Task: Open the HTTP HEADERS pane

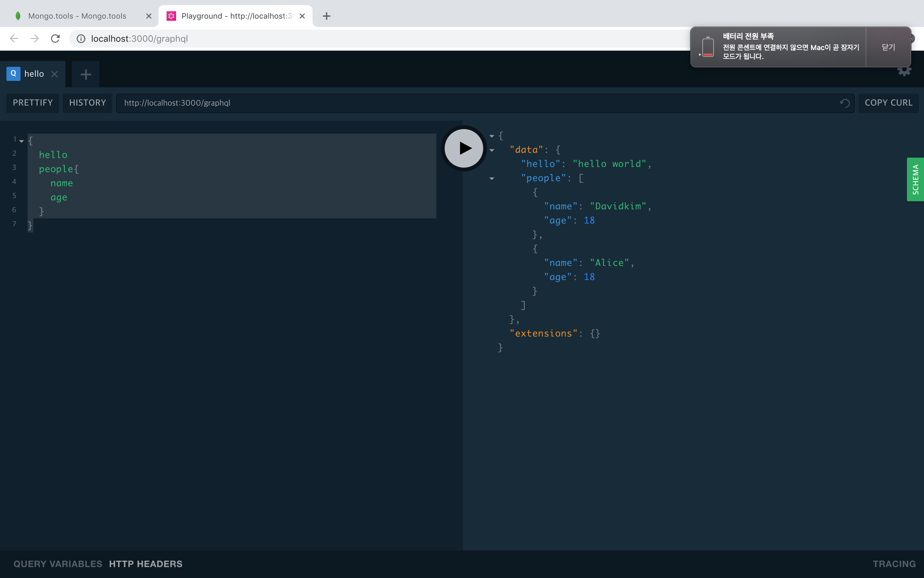Action: [x=146, y=564]
